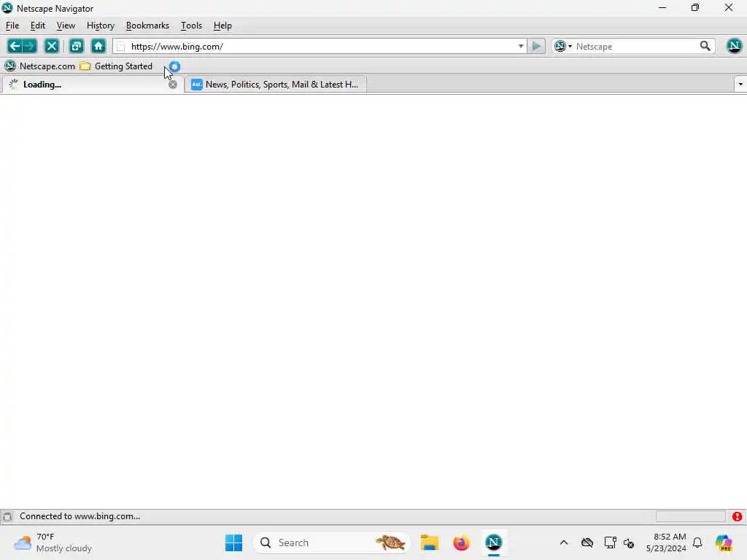Click the Netscape Navigator taskbar icon
The width and height of the screenshot is (747, 560).
(x=494, y=542)
